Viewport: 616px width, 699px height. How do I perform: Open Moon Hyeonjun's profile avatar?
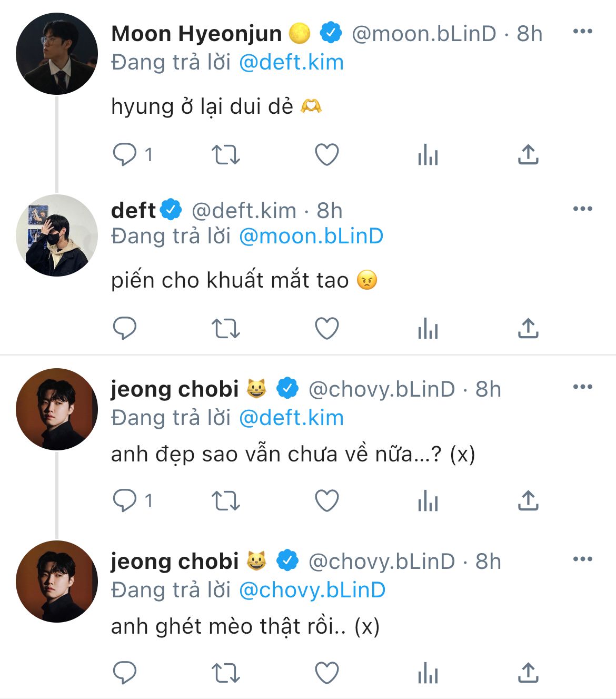click(x=57, y=54)
